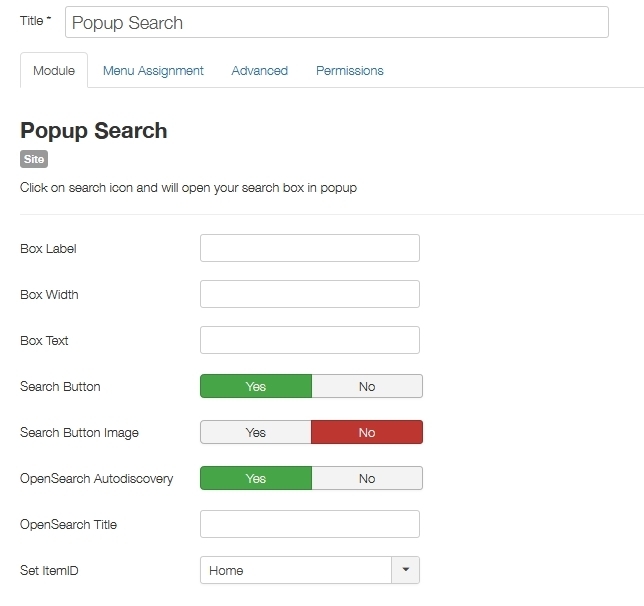Screen dimensions: 644x606
Task: Switch to the Module tab
Action: (54, 71)
